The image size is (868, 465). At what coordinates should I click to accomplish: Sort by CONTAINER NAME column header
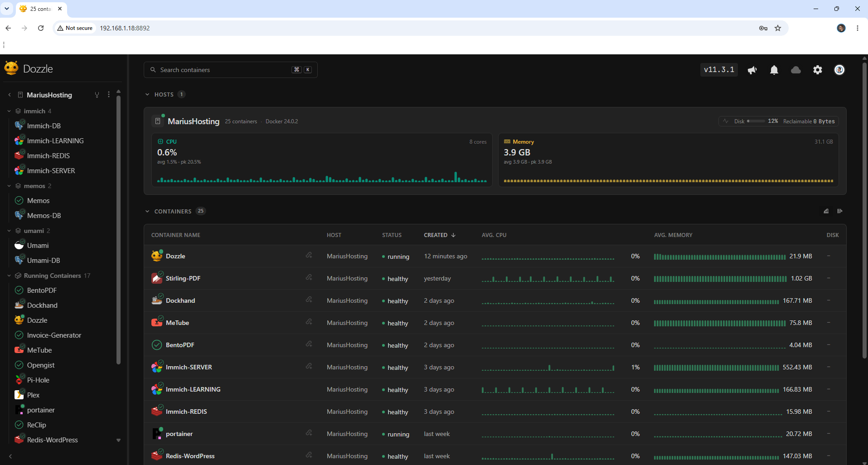coord(176,235)
